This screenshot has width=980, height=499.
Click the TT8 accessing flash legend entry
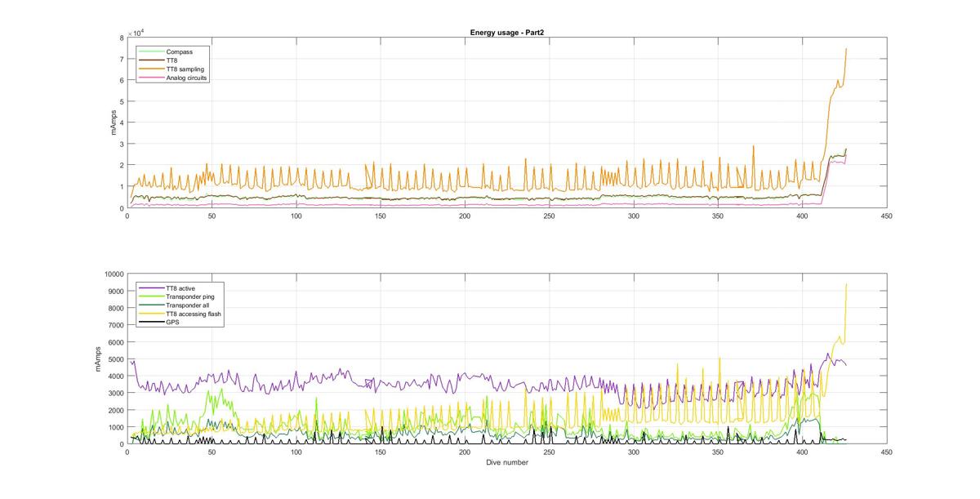click(x=179, y=314)
